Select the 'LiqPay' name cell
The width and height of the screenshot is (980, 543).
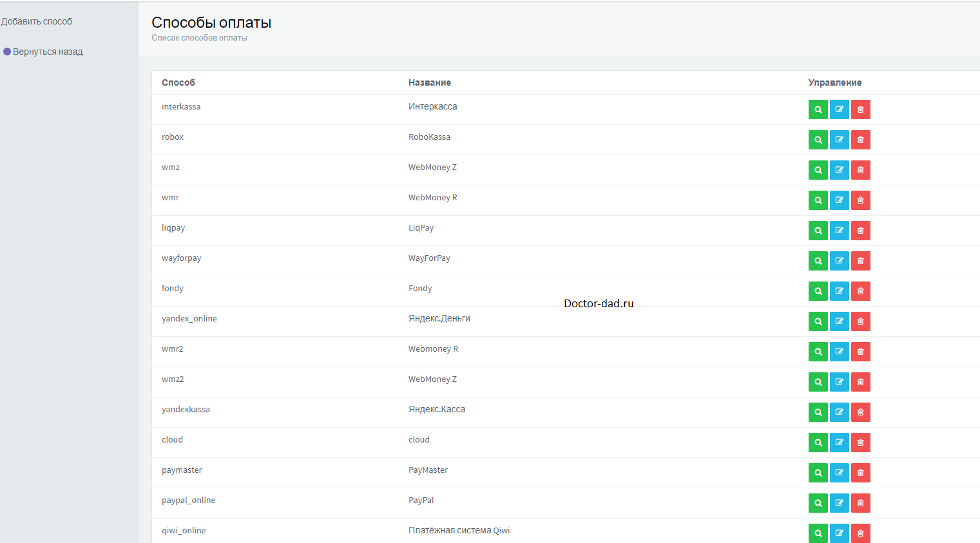pyautogui.click(x=421, y=227)
